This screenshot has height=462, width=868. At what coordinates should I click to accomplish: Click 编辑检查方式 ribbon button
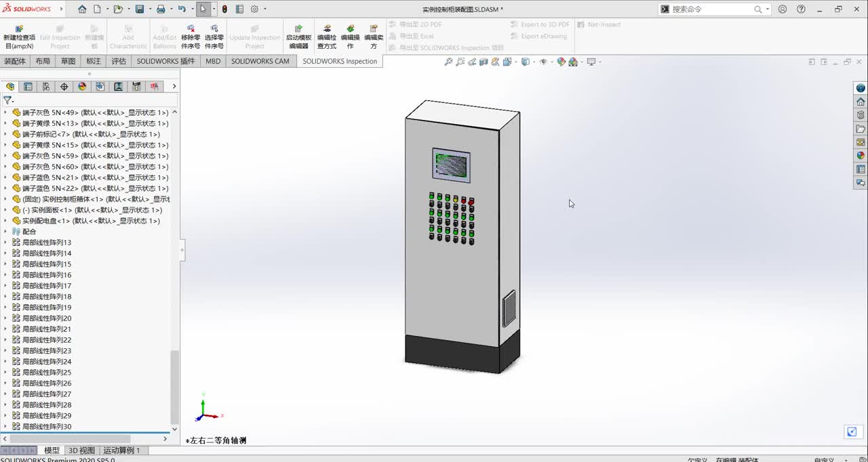tap(327, 37)
